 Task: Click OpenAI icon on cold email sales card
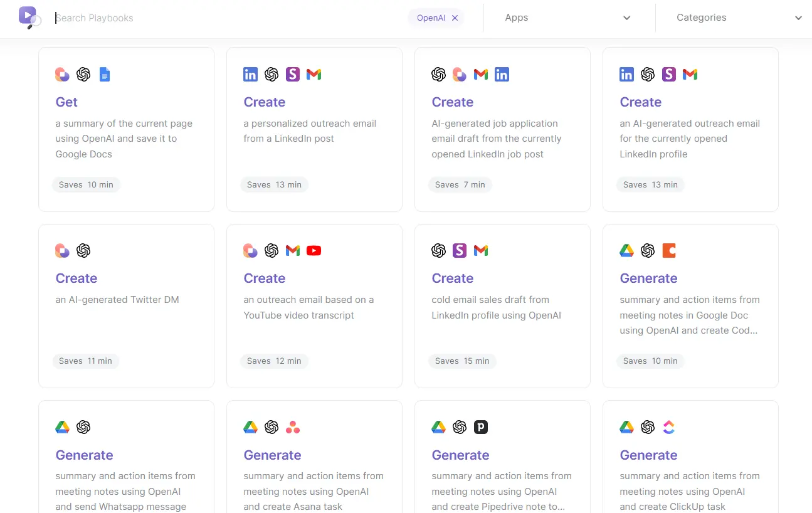(x=438, y=251)
